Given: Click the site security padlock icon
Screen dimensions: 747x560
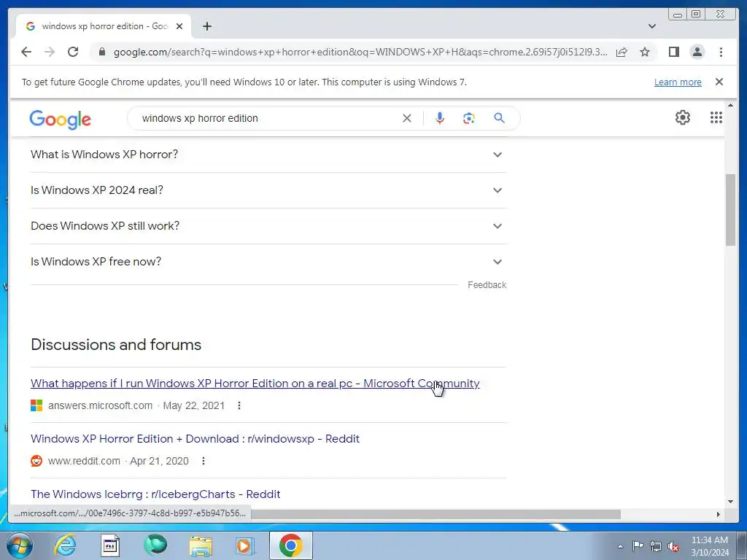Looking at the screenshot, I should pyautogui.click(x=101, y=52).
